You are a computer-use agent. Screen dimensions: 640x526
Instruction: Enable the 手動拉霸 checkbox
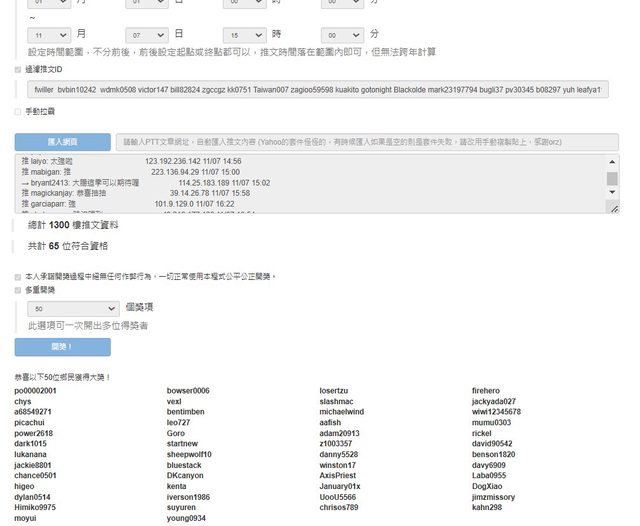18,111
